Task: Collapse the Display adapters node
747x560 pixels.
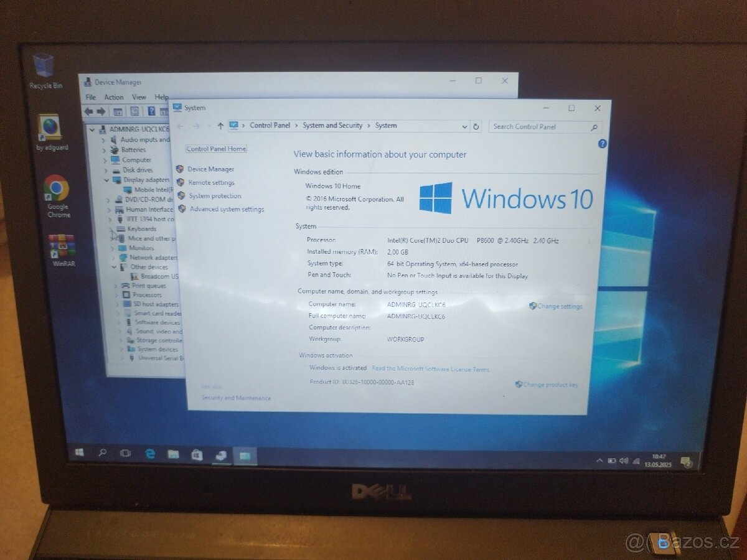Action: pos(108,180)
